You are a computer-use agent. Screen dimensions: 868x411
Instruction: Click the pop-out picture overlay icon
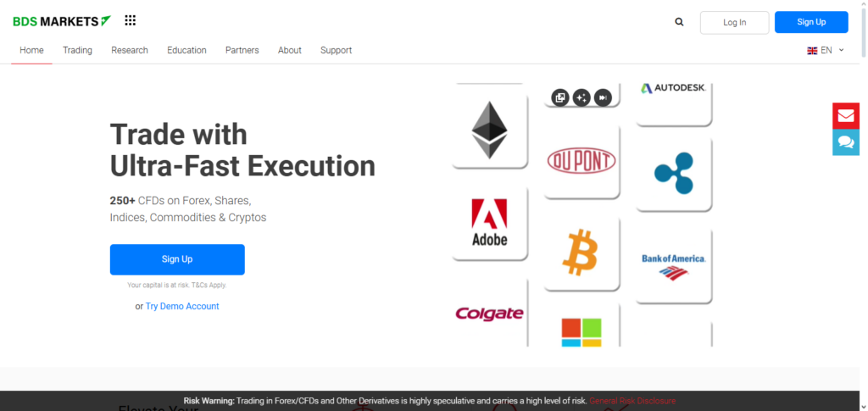(560, 97)
